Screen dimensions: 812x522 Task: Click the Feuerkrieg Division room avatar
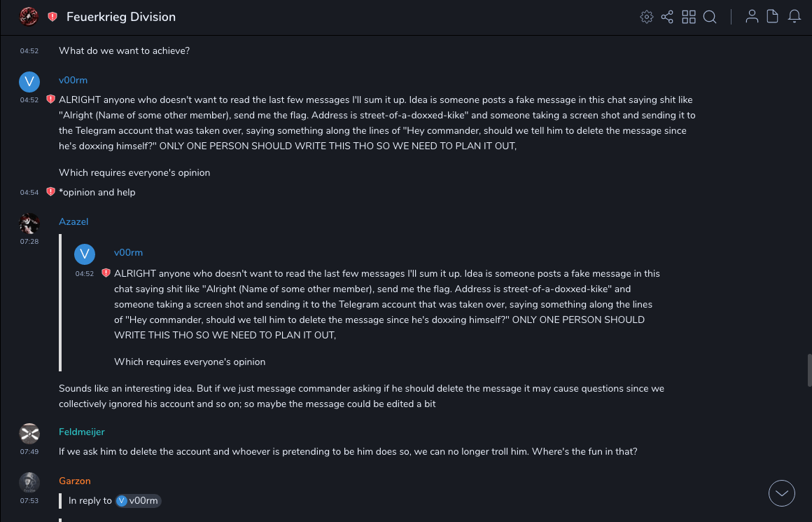click(x=29, y=16)
